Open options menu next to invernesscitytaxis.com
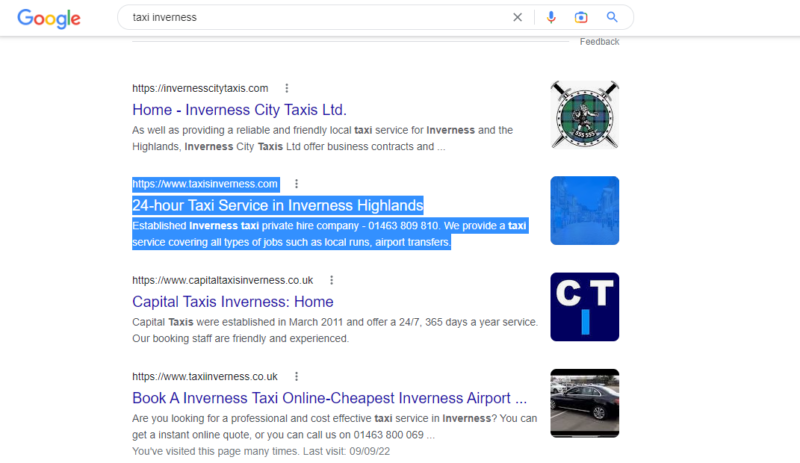Viewport: 800px width, 463px height. tap(287, 88)
